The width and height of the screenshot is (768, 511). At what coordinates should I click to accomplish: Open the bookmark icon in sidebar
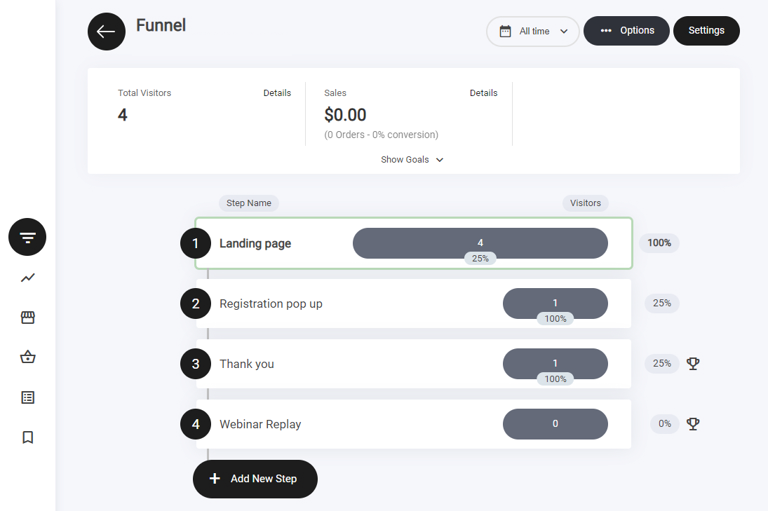28,437
